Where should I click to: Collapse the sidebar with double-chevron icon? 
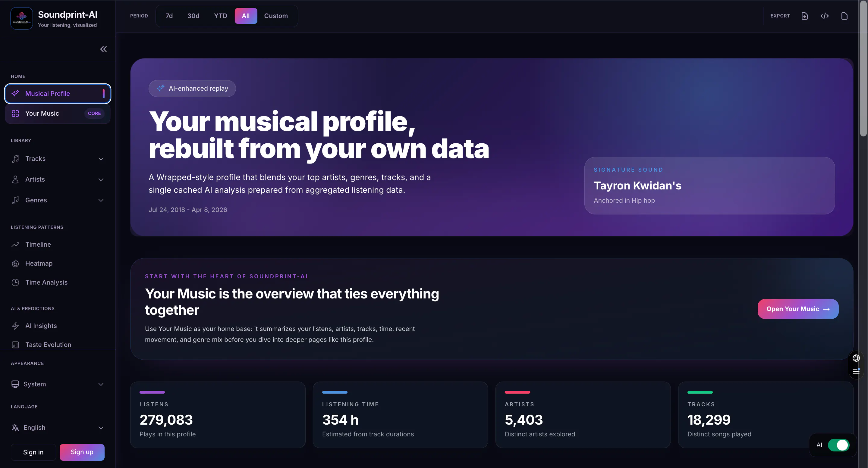click(103, 49)
